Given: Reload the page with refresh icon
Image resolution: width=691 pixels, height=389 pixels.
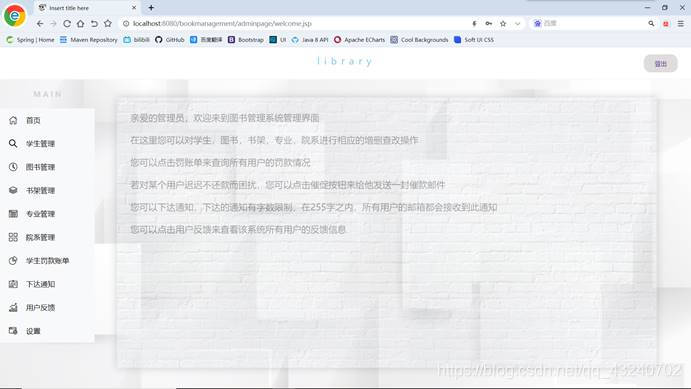Looking at the screenshot, I should pyautogui.click(x=67, y=23).
